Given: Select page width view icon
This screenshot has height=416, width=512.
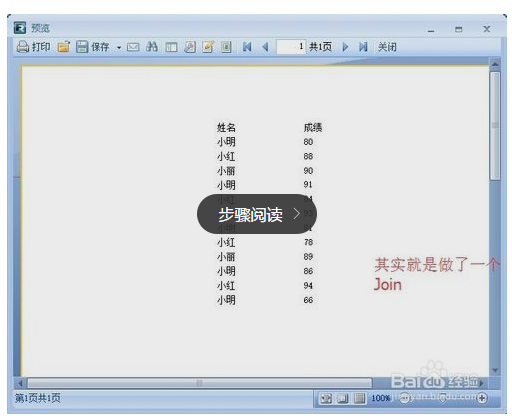Looking at the screenshot, I should pos(359,398).
